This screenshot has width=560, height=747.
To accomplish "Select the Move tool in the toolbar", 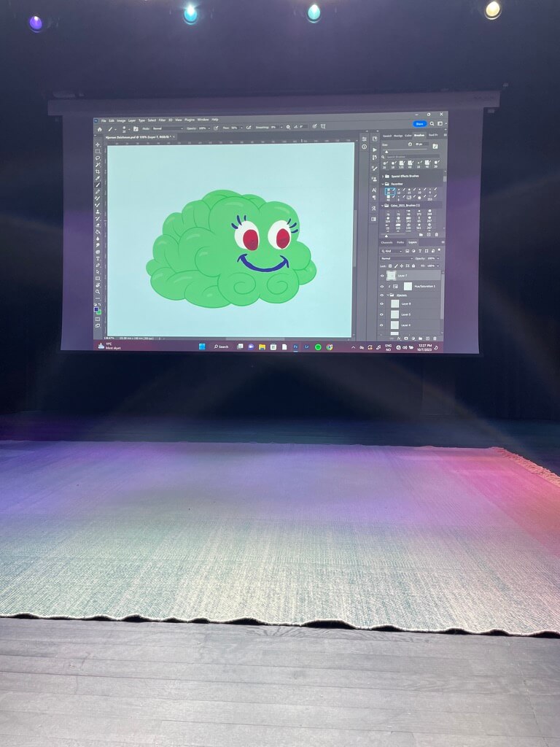I will point(98,144).
